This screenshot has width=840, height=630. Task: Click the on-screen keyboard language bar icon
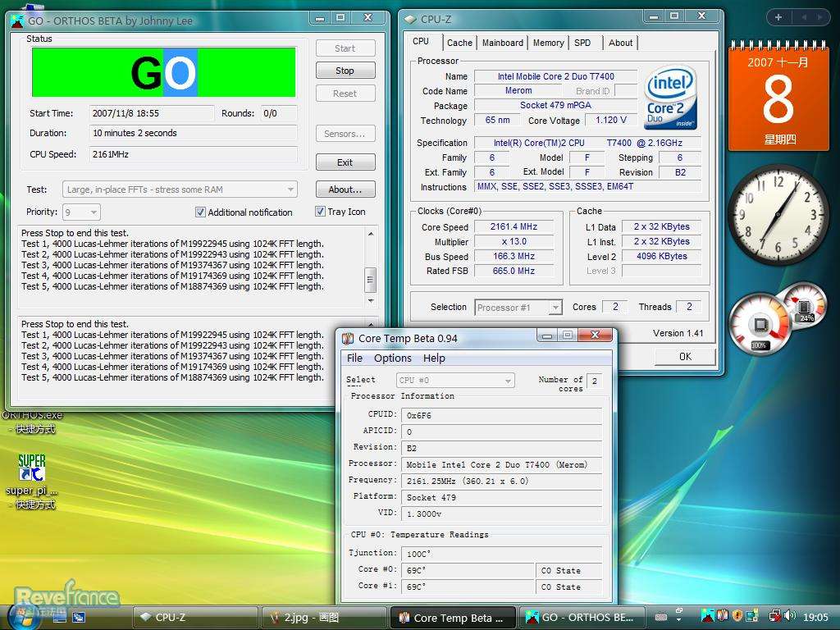click(661, 617)
